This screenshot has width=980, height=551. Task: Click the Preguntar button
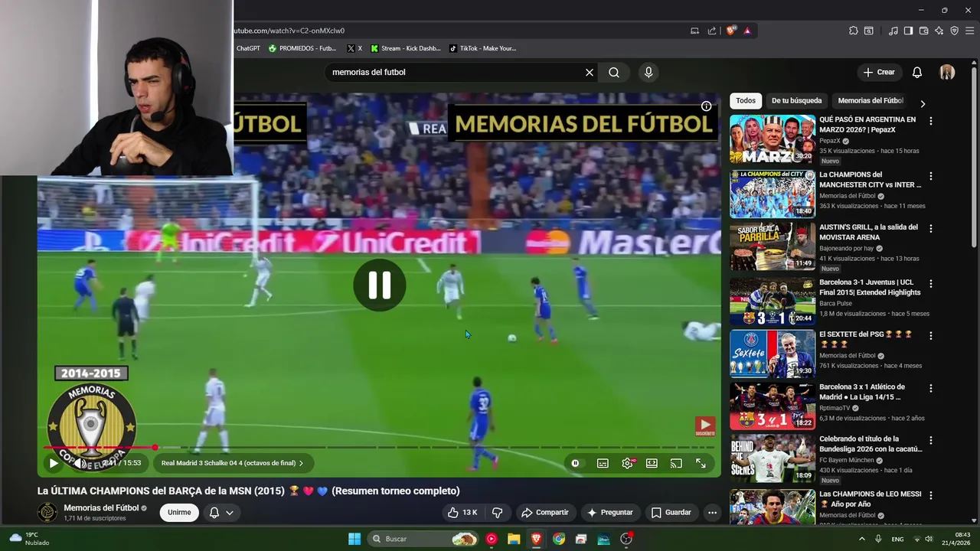(610, 513)
